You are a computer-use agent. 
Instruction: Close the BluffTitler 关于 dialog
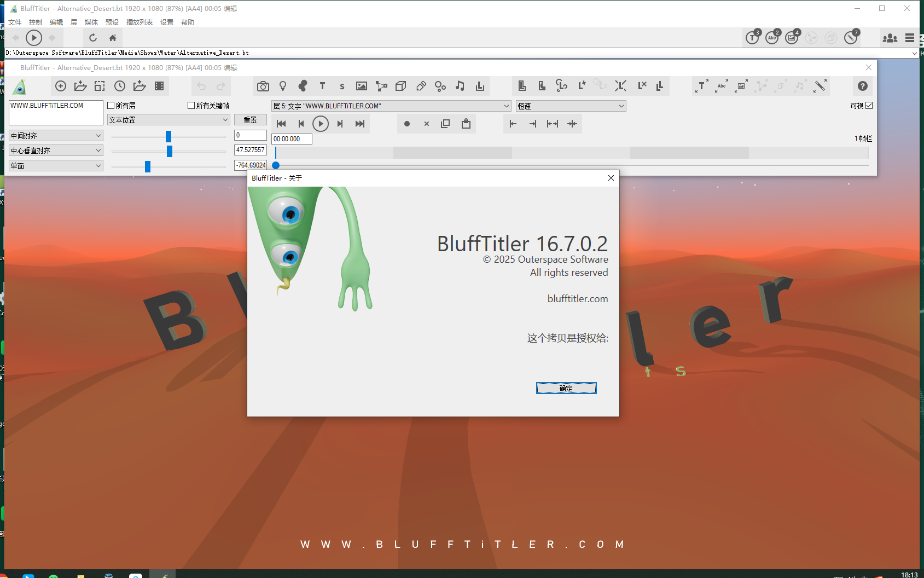[611, 178]
